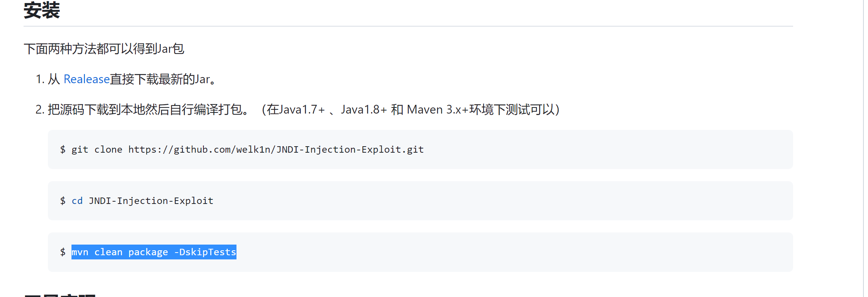This screenshot has height=297, width=868.
Task: Click the "Java1.8+" text in step two
Action: 364,110
